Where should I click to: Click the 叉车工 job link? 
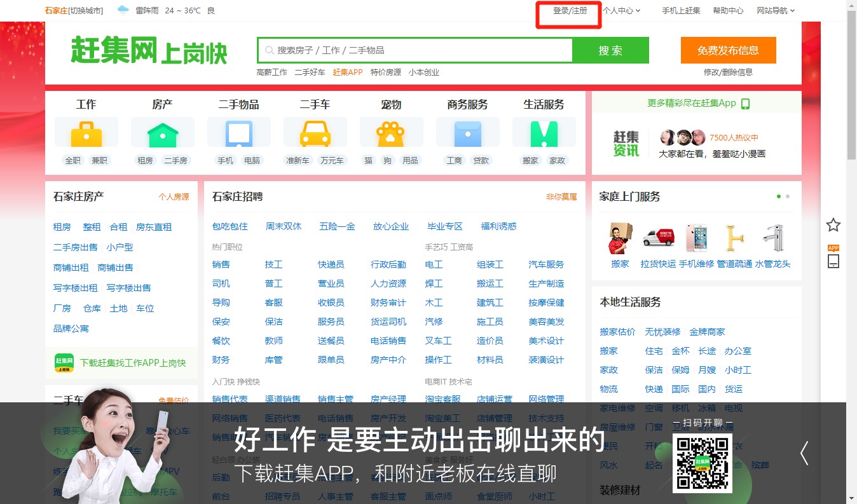pos(438,341)
